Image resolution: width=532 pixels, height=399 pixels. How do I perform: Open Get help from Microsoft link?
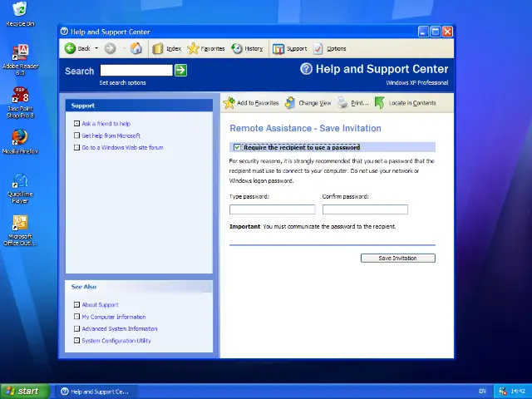point(111,135)
